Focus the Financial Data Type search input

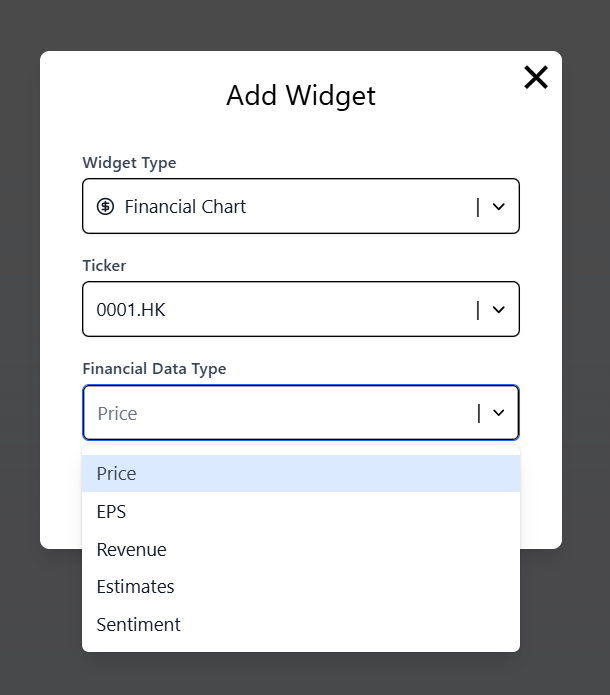coord(270,413)
